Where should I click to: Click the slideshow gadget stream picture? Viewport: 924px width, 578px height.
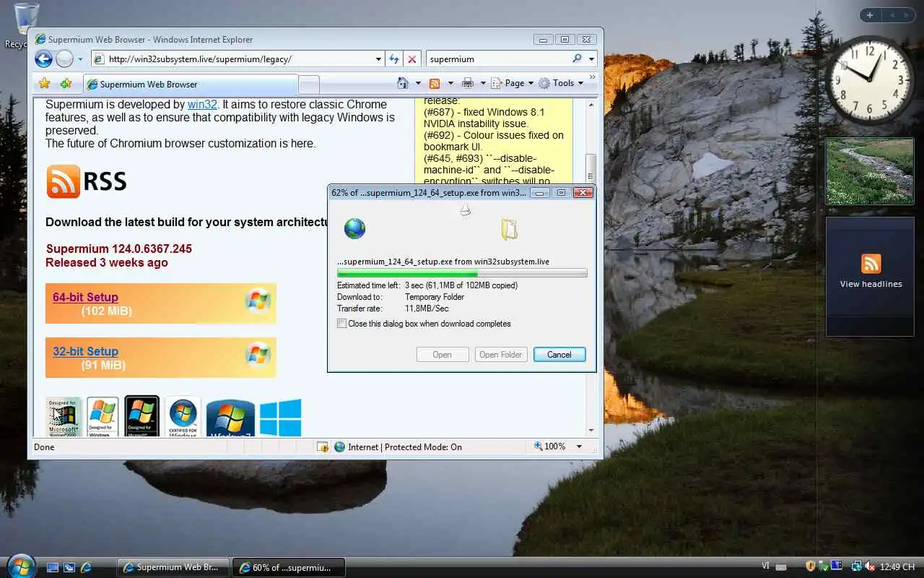[x=870, y=171]
